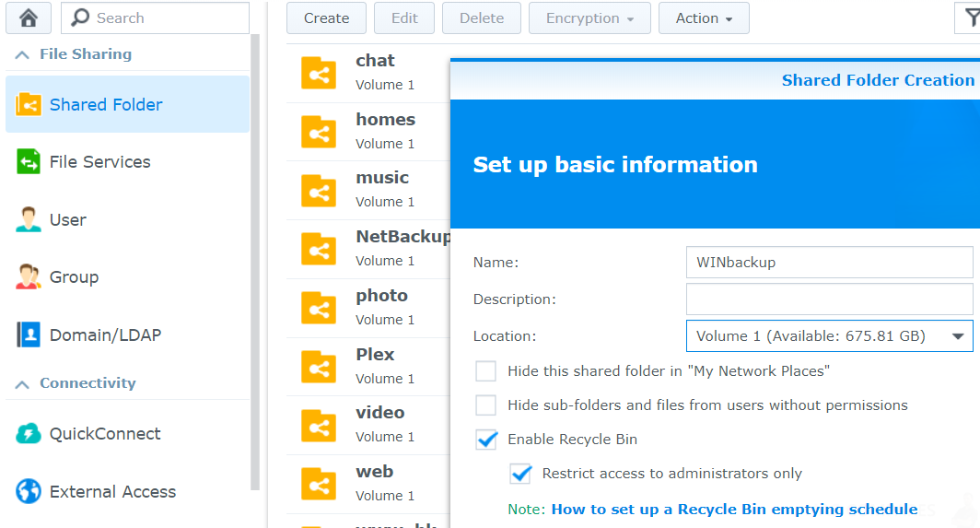This screenshot has height=528, width=980.
Task: Click the Create button
Action: click(326, 18)
